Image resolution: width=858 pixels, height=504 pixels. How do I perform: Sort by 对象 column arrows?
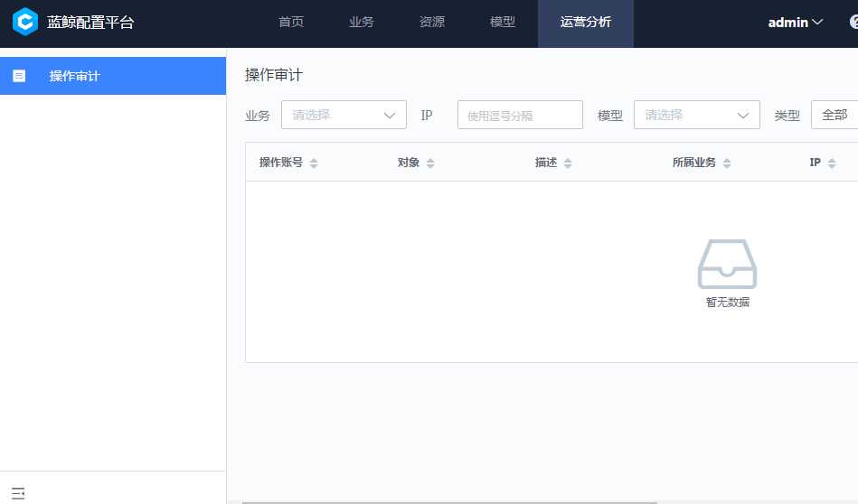[430, 163]
